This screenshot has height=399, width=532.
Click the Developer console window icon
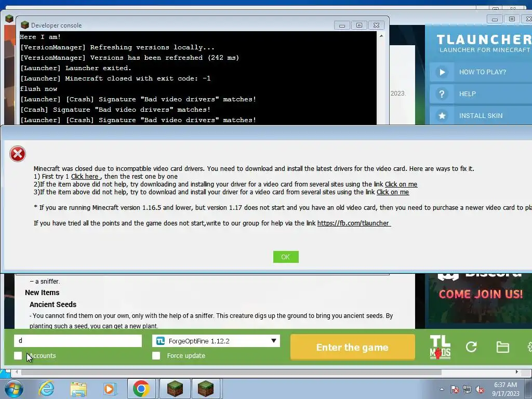25,25
